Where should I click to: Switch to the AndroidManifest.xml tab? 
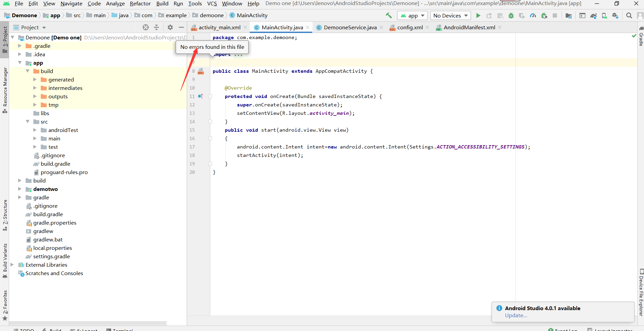pos(468,27)
